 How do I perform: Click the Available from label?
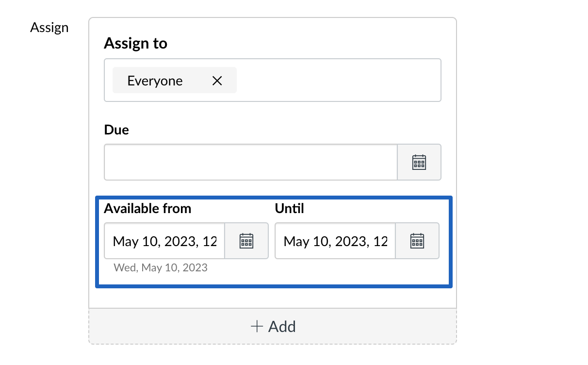tap(147, 209)
